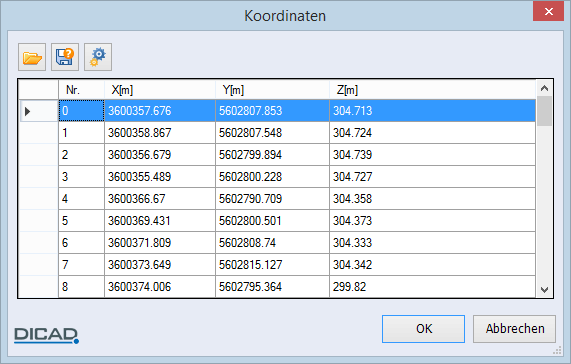
Task: Close the Koordinaten dialog
Action: click(548, 12)
